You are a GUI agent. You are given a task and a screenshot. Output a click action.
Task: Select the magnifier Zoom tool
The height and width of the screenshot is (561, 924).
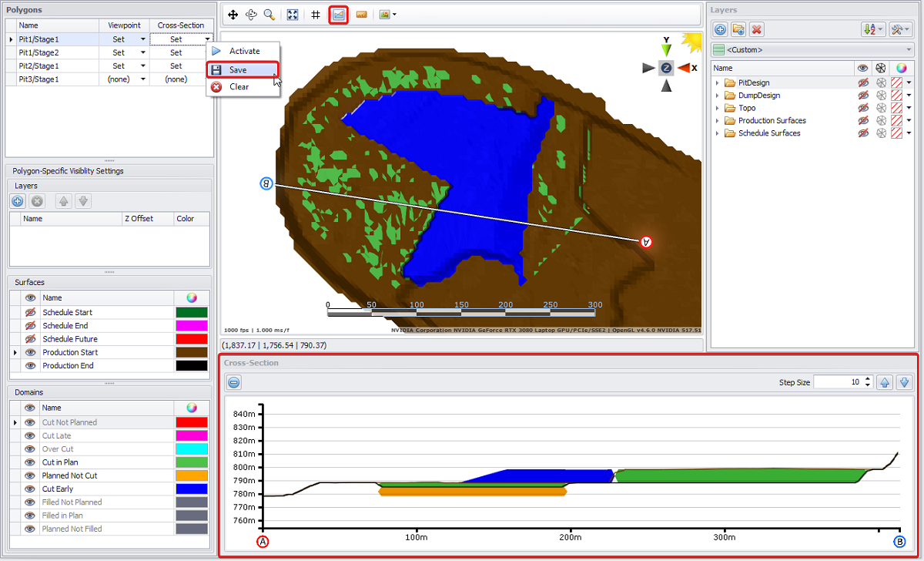[x=269, y=15]
